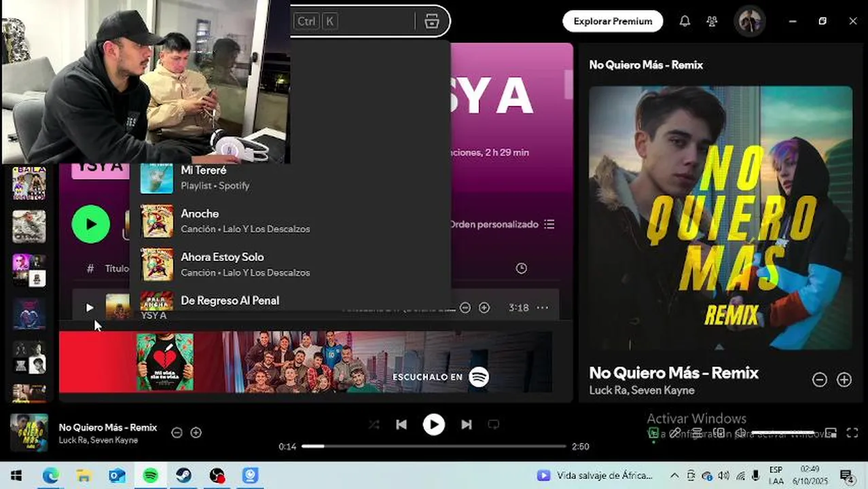The width and height of the screenshot is (868, 489).
Task: Click minus icon in the Now Playing panel
Action: [820, 380]
